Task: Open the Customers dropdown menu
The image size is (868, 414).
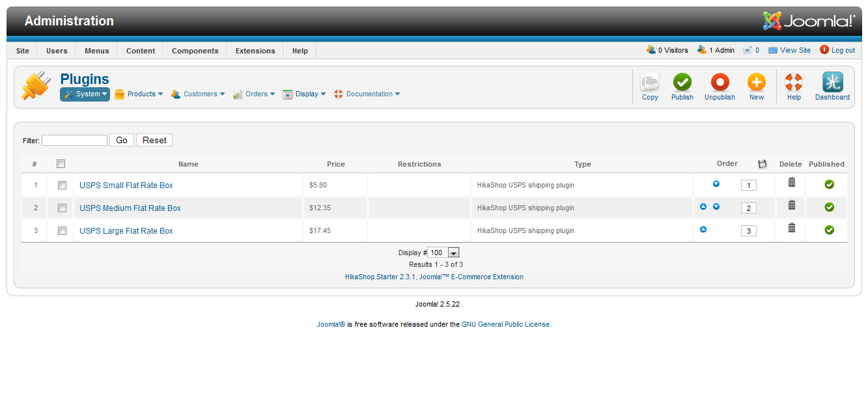Action: point(198,94)
